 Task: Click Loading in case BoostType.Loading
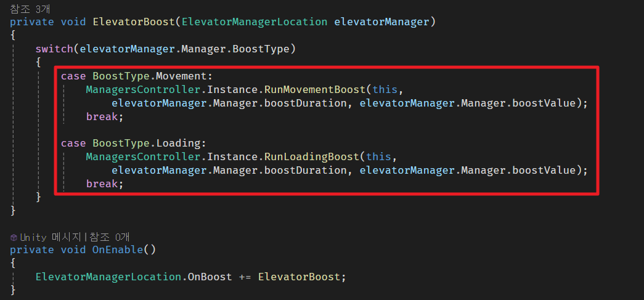178,144
